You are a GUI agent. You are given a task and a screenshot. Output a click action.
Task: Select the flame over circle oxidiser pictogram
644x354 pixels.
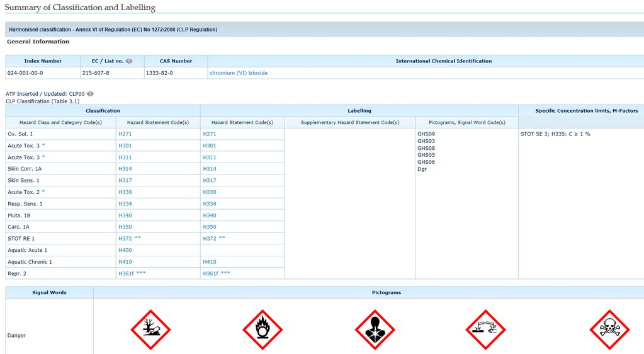(263, 329)
